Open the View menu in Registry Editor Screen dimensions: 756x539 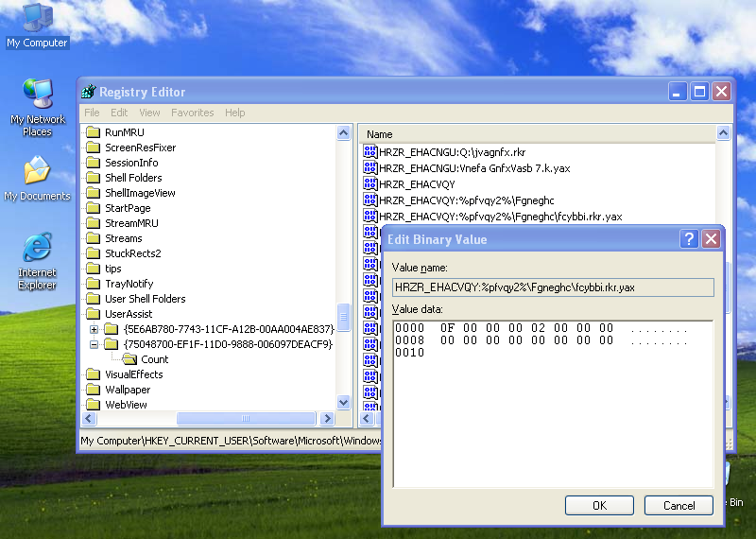tap(149, 113)
